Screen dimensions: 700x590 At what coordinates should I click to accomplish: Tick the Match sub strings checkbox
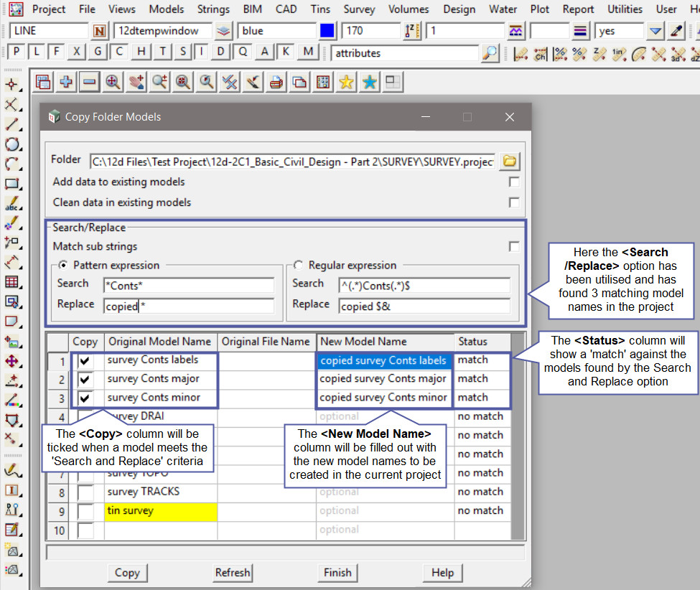click(514, 247)
